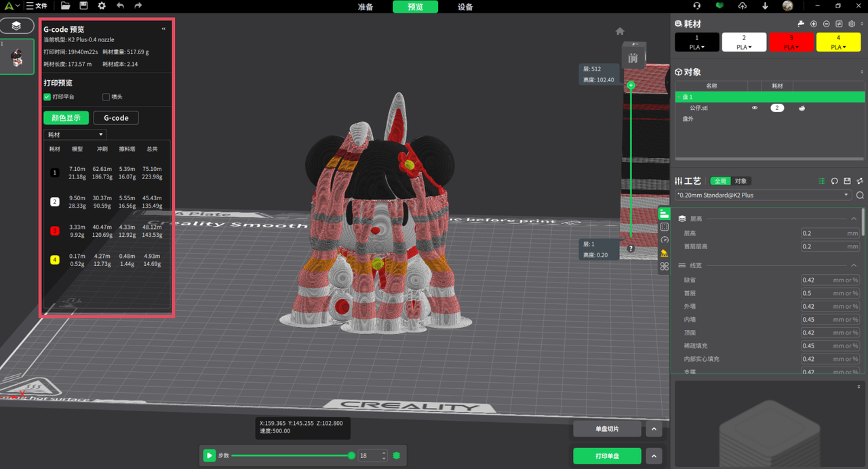The height and width of the screenshot is (469, 868).
Task: Toggle visibility eye of 公仔.stl
Action: 754,108
